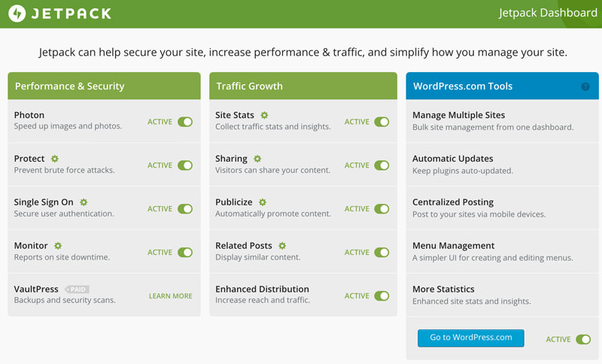
Task: Click 'Secure user authentication.' description
Action: pyautogui.click(x=64, y=214)
